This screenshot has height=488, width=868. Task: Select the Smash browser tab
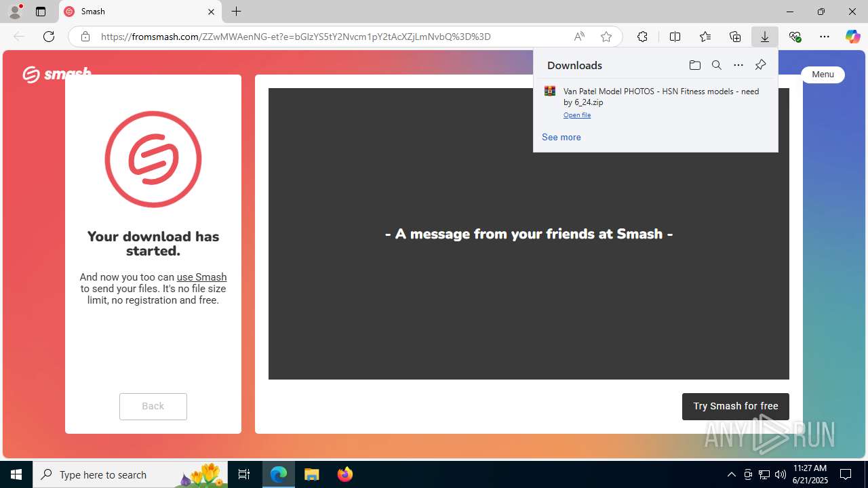[140, 12]
